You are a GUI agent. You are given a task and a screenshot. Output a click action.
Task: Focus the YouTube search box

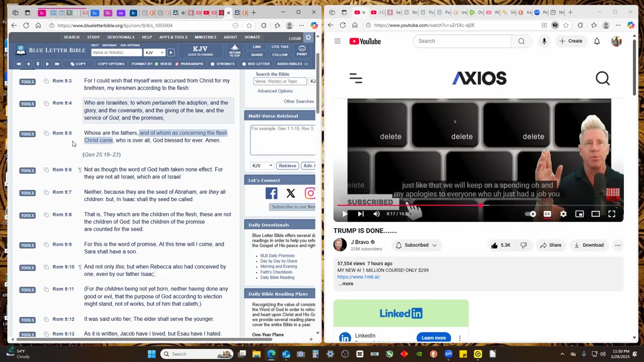pos(462,41)
